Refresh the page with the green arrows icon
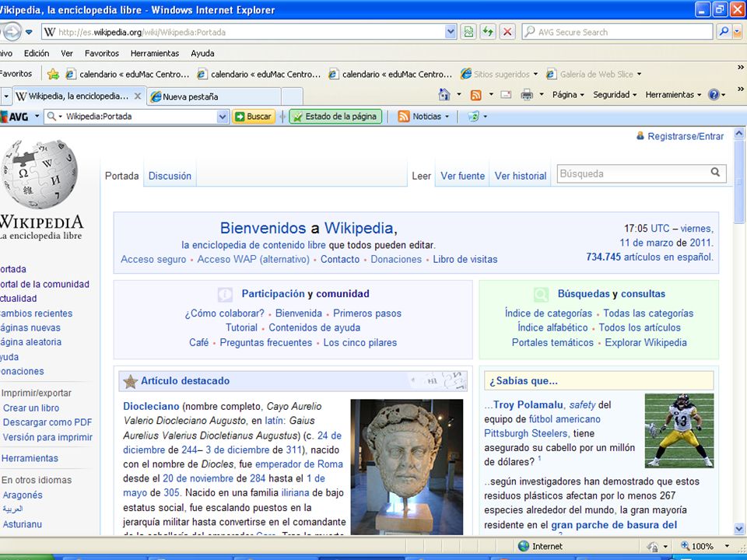This screenshot has height=560, width=747. coord(488,32)
